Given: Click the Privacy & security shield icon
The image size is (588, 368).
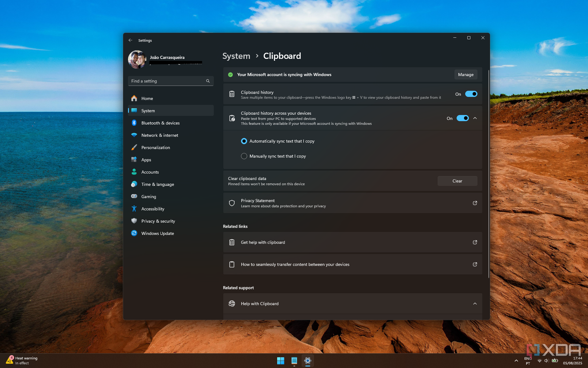Looking at the screenshot, I should coord(134,221).
